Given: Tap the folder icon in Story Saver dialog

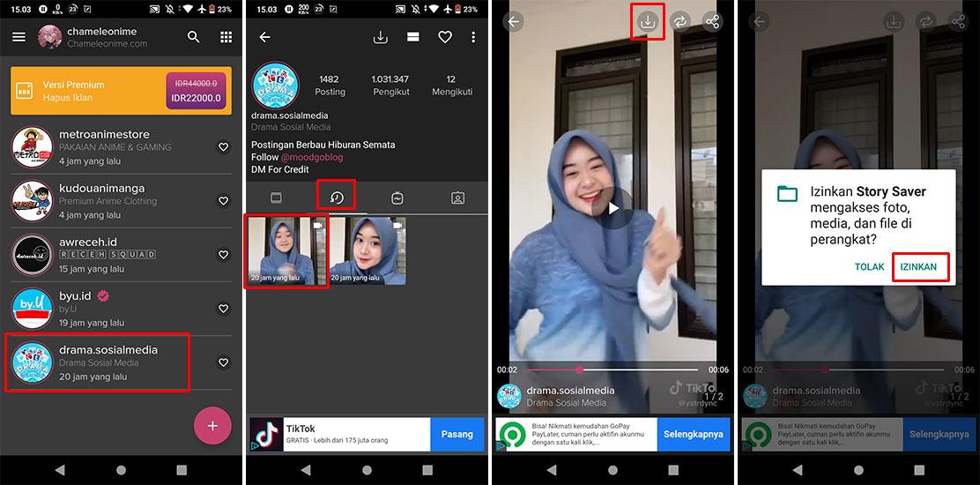Looking at the screenshot, I should point(788,193).
